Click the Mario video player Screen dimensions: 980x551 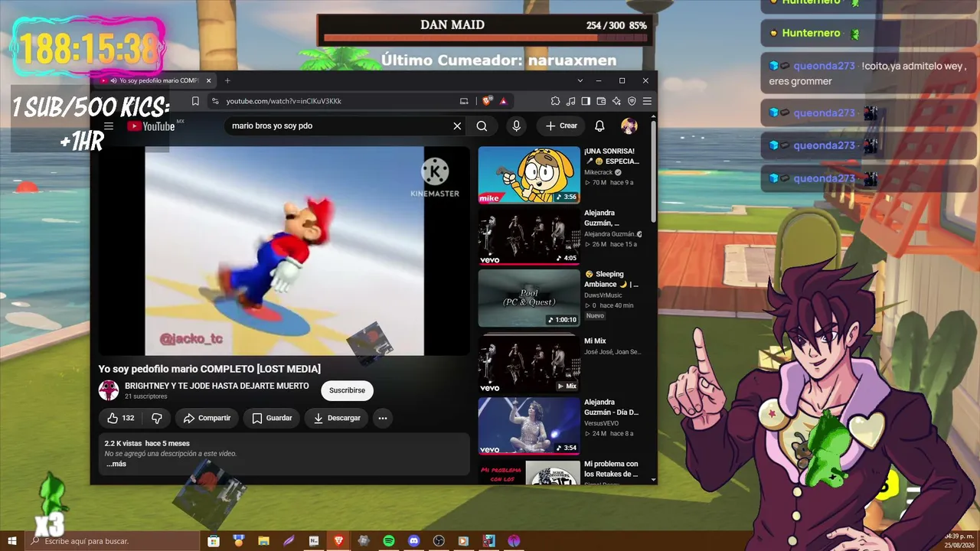click(284, 251)
